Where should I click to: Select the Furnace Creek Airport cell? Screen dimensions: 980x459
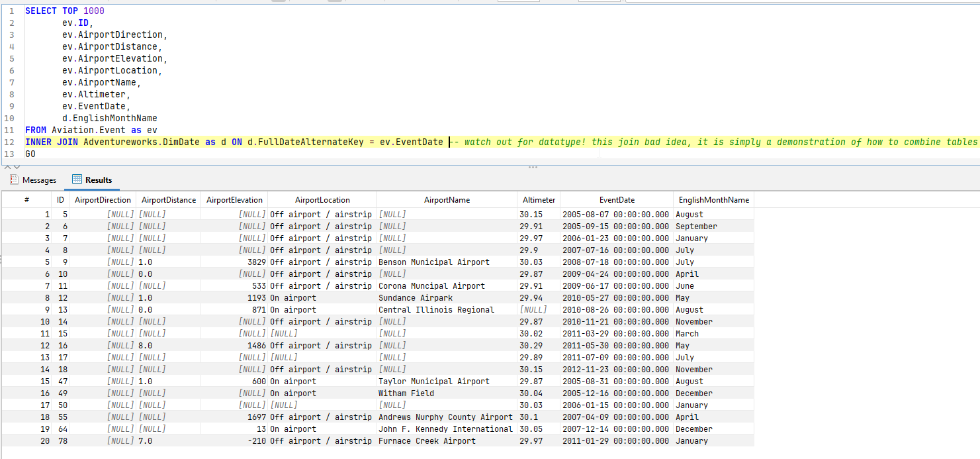pos(427,441)
